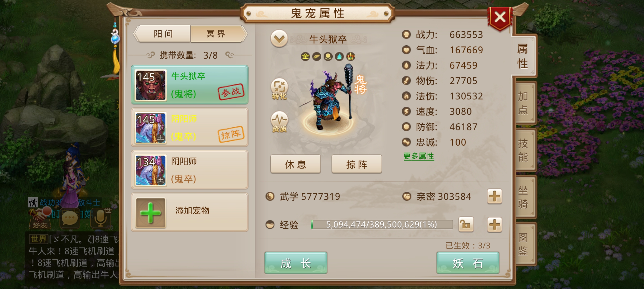Screen dimensions: 644x289
Task: Click the 更多属性 link
Action: pos(419,156)
